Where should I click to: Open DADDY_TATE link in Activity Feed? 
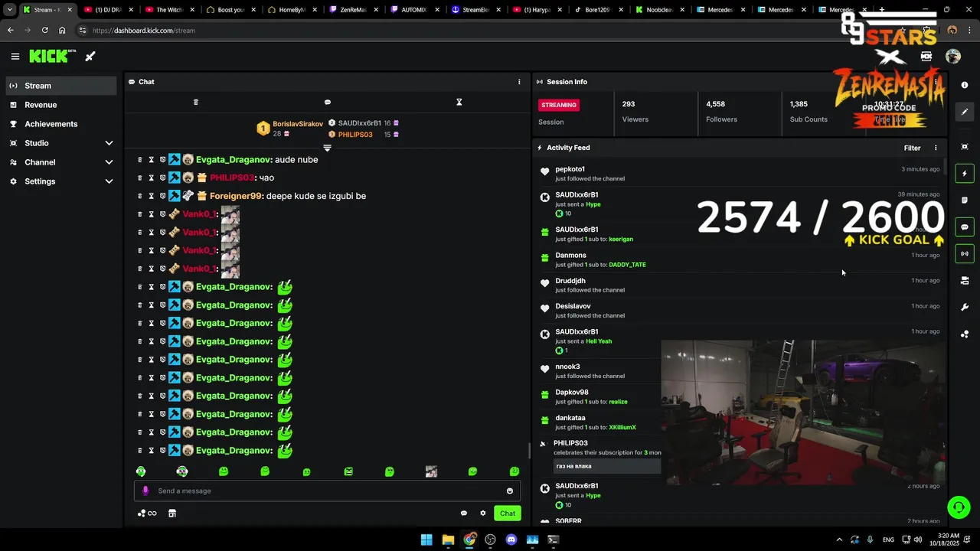[x=627, y=265]
